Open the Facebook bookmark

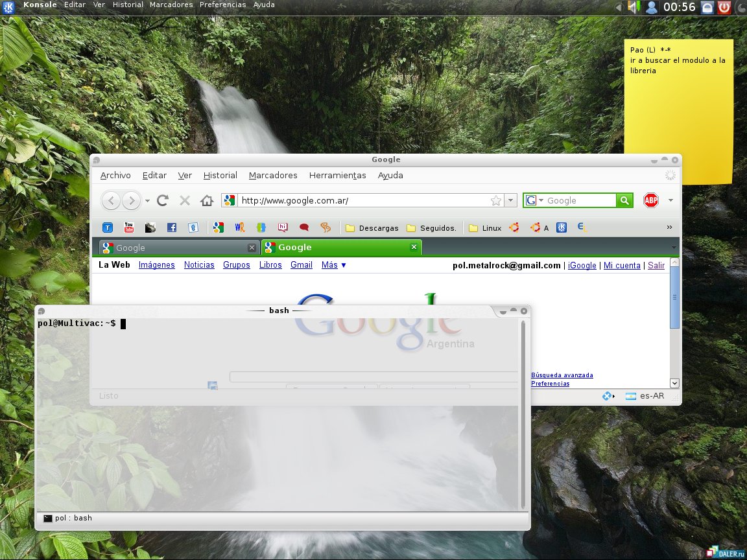(171, 227)
